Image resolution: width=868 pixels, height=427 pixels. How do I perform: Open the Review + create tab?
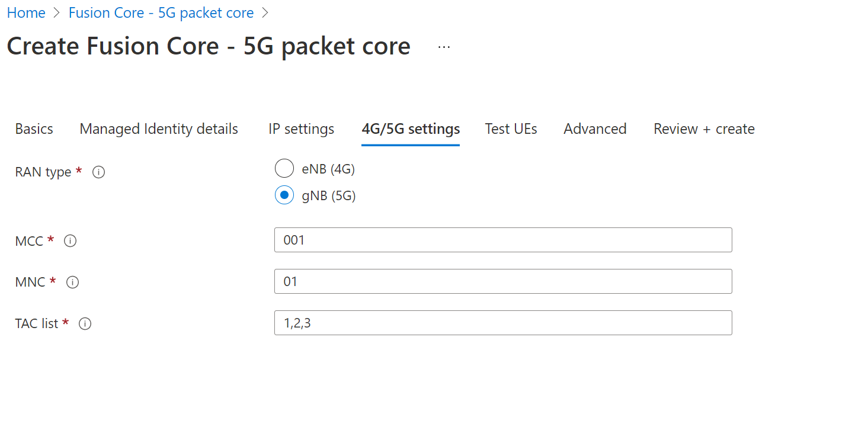(x=704, y=129)
